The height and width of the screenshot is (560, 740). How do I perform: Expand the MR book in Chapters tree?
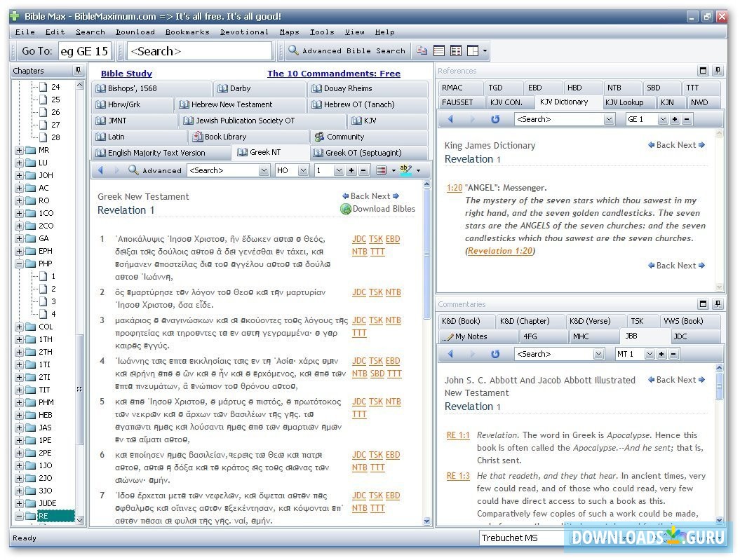coord(19,151)
